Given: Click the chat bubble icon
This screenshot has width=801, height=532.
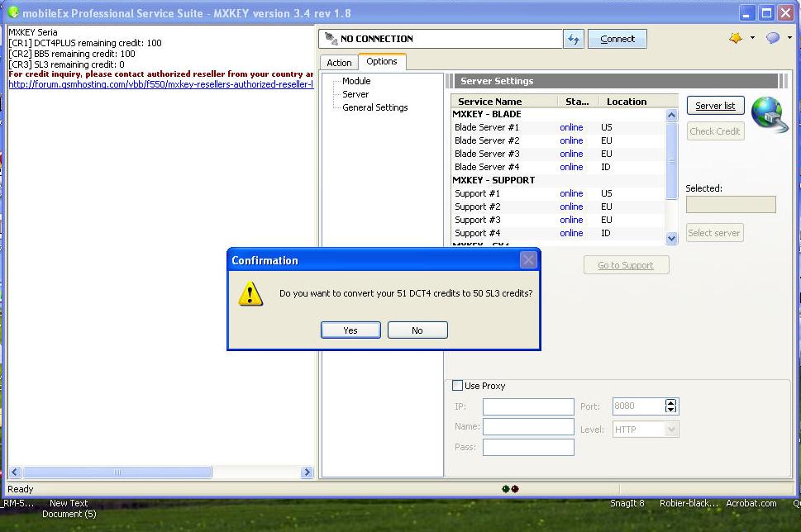Looking at the screenshot, I should point(773,38).
